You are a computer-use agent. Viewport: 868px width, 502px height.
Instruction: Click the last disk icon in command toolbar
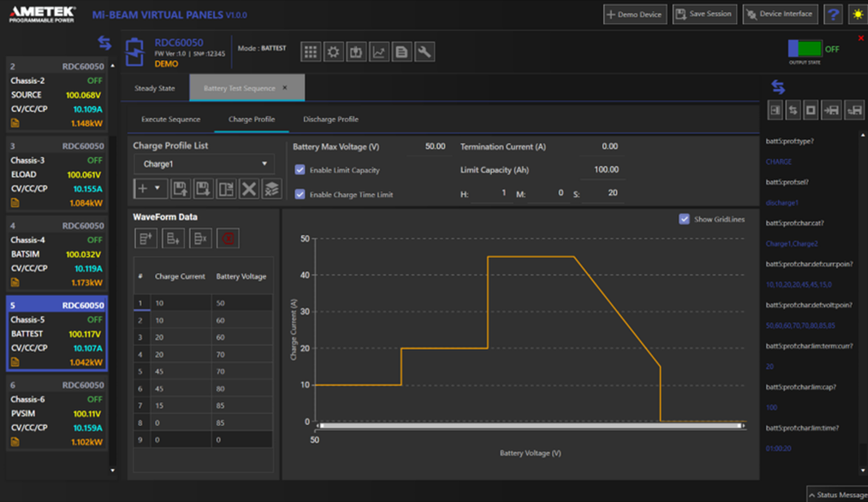coord(854,110)
